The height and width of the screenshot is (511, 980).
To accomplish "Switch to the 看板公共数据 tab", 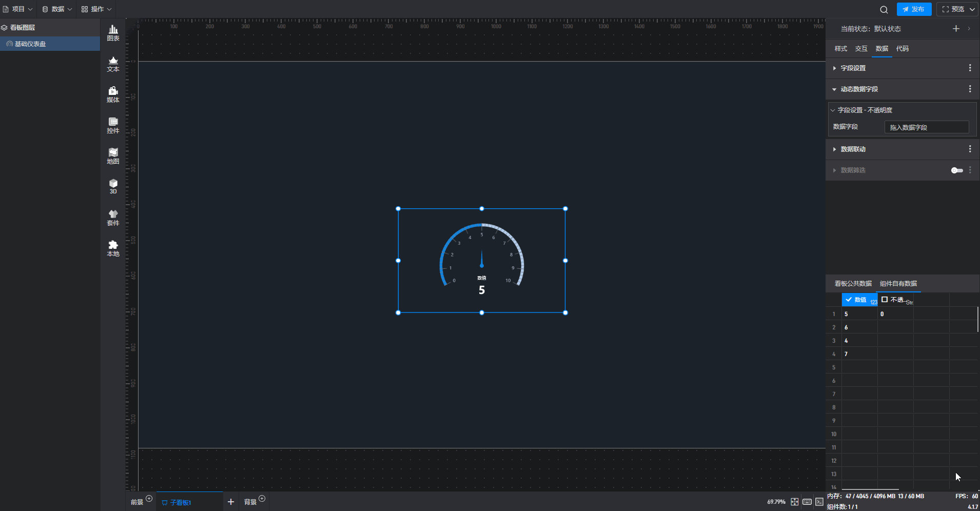I will pos(853,284).
